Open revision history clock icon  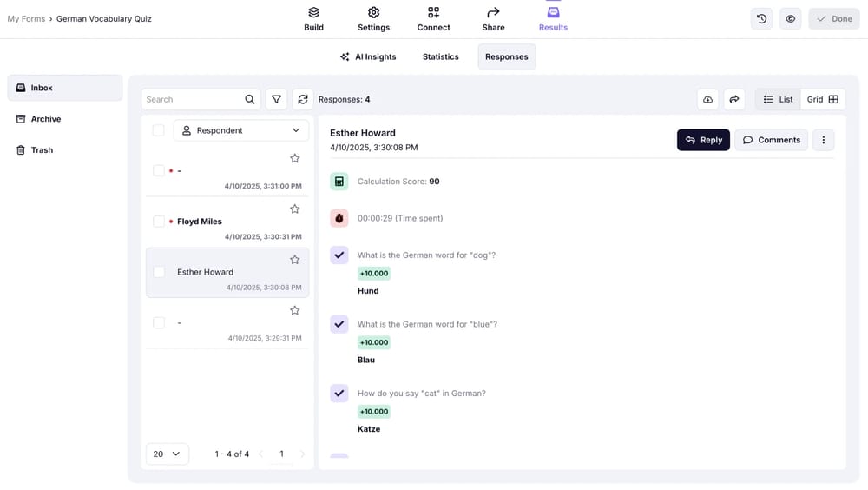tap(761, 18)
